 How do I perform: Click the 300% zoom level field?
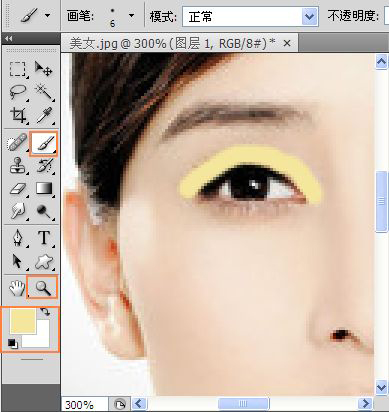click(x=84, y=405)
